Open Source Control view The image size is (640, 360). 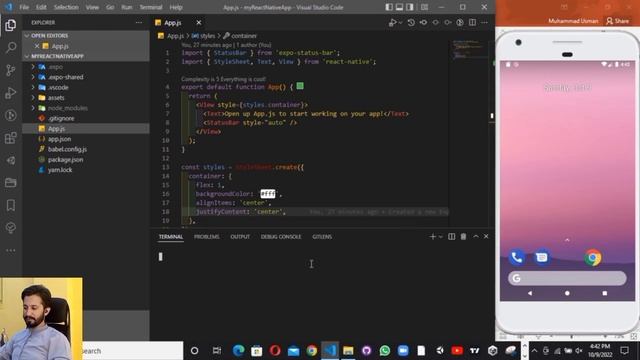(11, 70)
